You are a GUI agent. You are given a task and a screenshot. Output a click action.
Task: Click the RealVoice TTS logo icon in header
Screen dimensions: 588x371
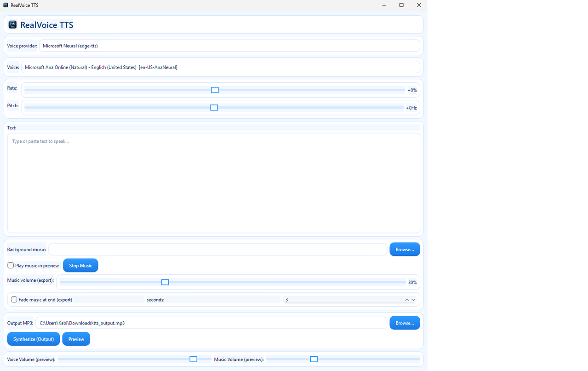coord(12,24)
